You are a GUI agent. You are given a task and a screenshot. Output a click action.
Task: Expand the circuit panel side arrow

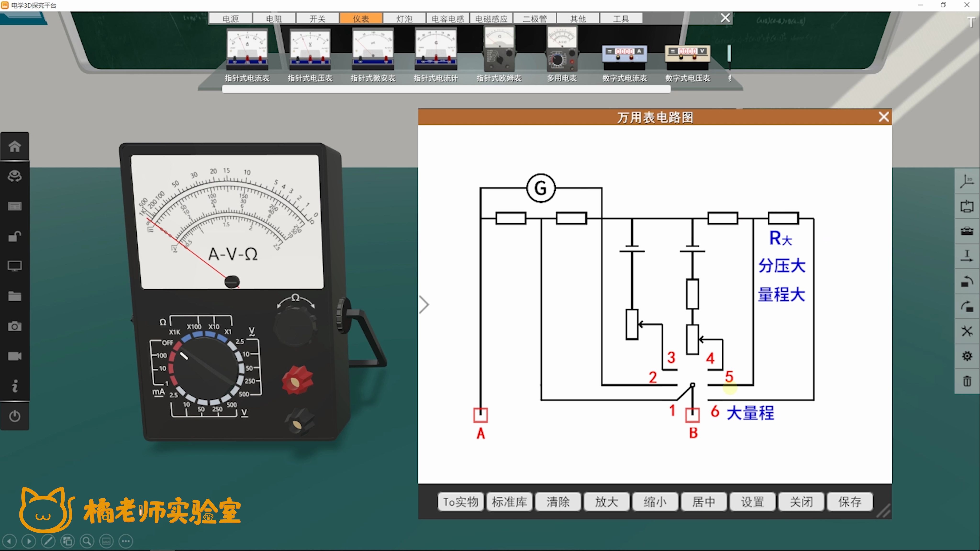424,305
